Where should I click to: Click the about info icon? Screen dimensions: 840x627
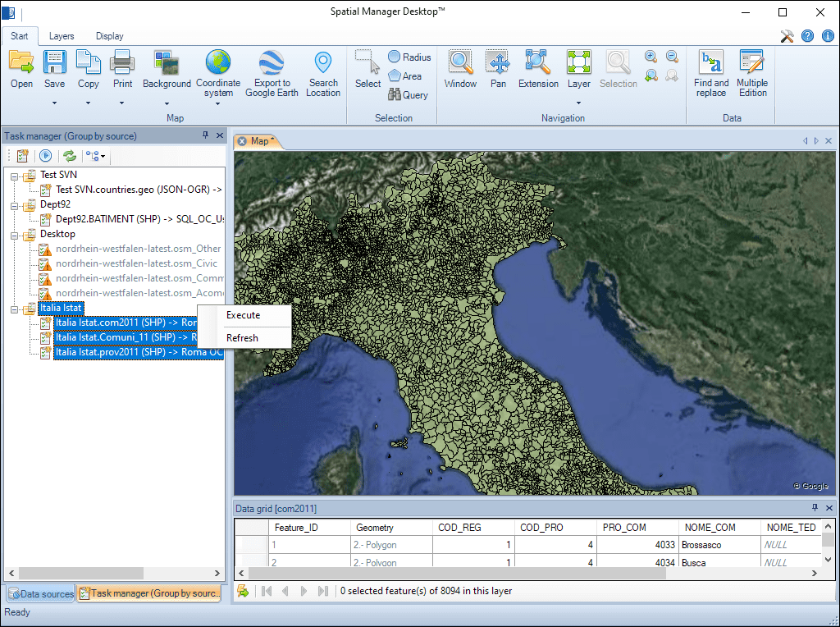[x=828, y=36]
